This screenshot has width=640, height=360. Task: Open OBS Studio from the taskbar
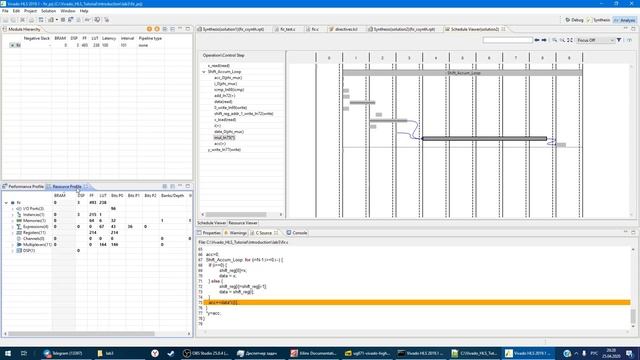(206, 353)
